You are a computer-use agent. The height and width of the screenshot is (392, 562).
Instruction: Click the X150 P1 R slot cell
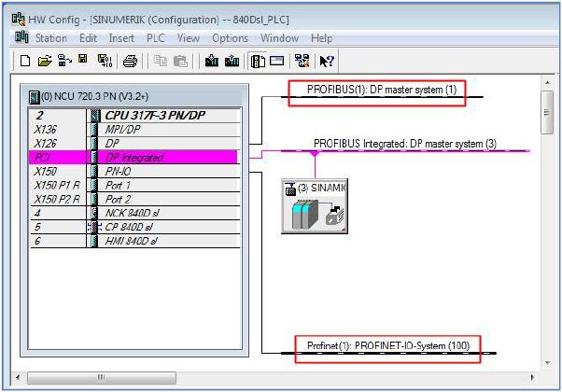click(x=58, y=185)
